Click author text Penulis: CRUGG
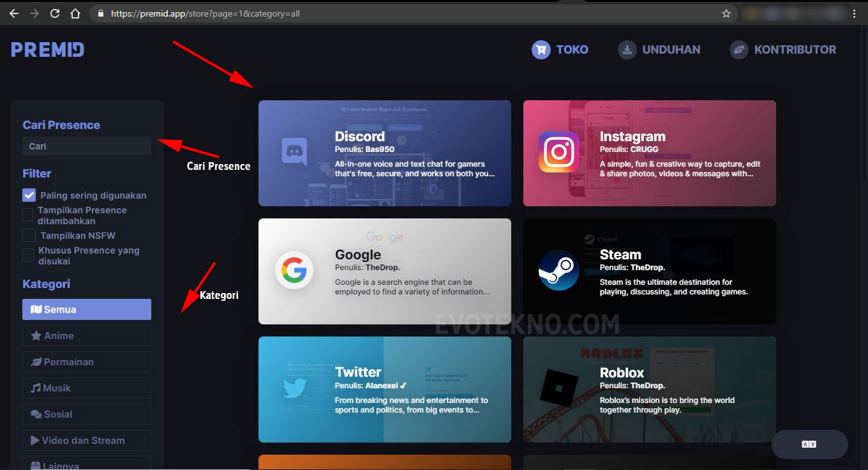This screenshot has height=470, width=868. coord(629,149)
